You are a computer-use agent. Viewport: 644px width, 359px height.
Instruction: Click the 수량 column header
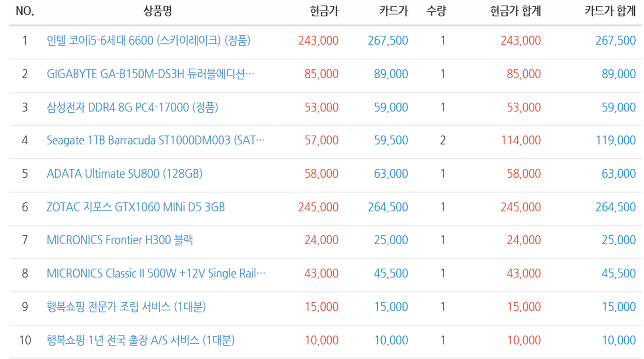coord(436,11)
